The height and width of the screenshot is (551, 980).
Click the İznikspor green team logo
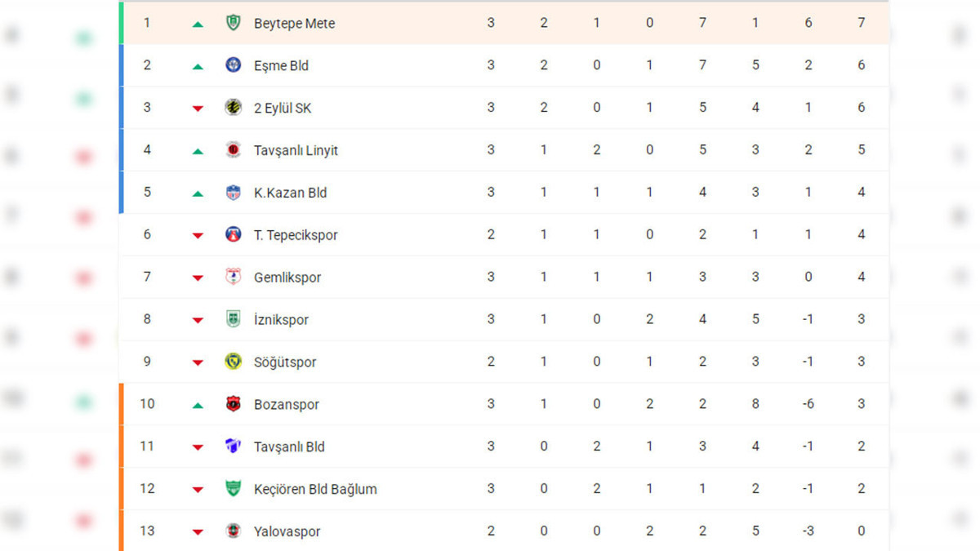(x=233, y=319)
